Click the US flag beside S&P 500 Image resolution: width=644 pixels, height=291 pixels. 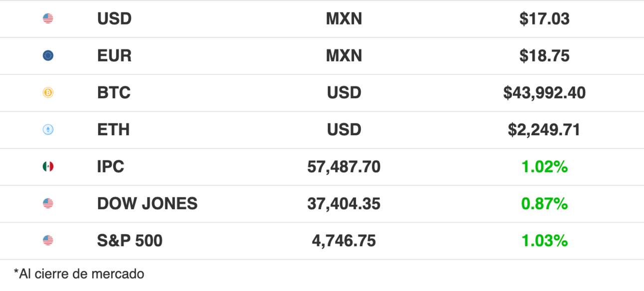click(48, 241)
